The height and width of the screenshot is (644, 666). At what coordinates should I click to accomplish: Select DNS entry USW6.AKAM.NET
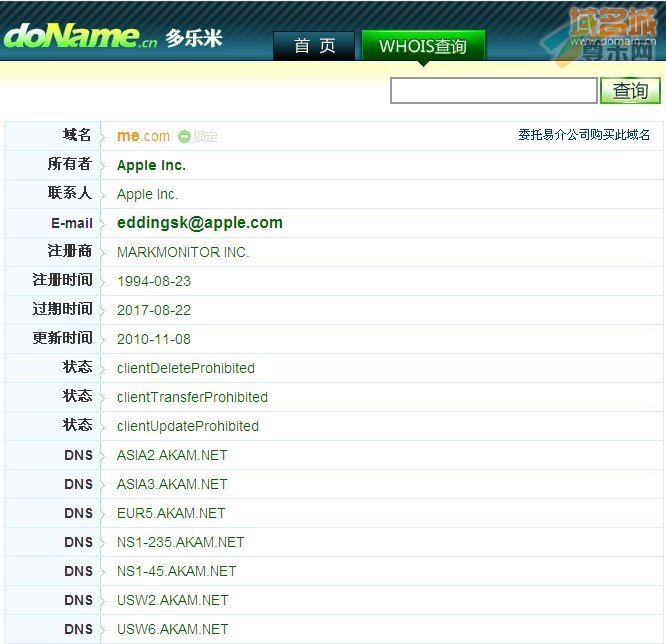point(172,629)
